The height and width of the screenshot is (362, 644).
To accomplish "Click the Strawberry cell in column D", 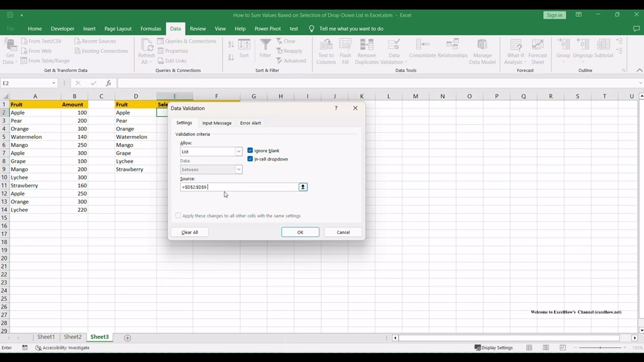I will [x=135, y=169].
